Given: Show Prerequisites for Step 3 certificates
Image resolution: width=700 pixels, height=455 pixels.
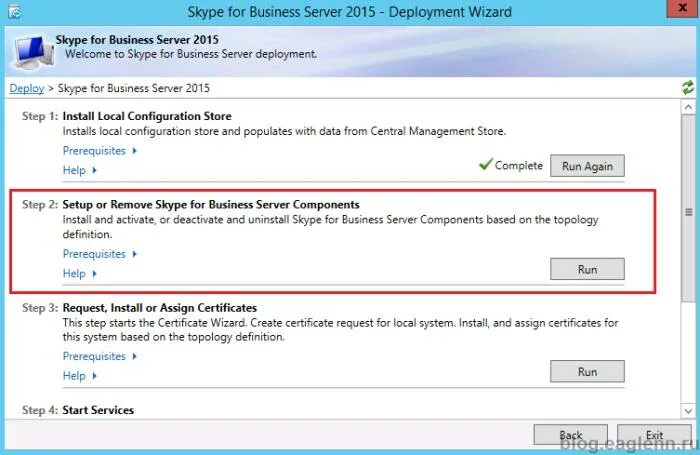Looking at the screenshot, I should (x=99, y=356).
